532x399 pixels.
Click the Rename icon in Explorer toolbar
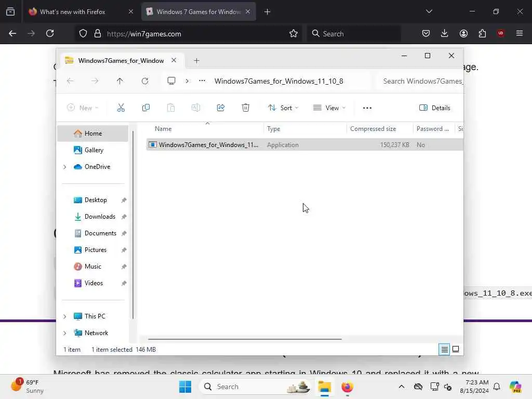point(196,108)
